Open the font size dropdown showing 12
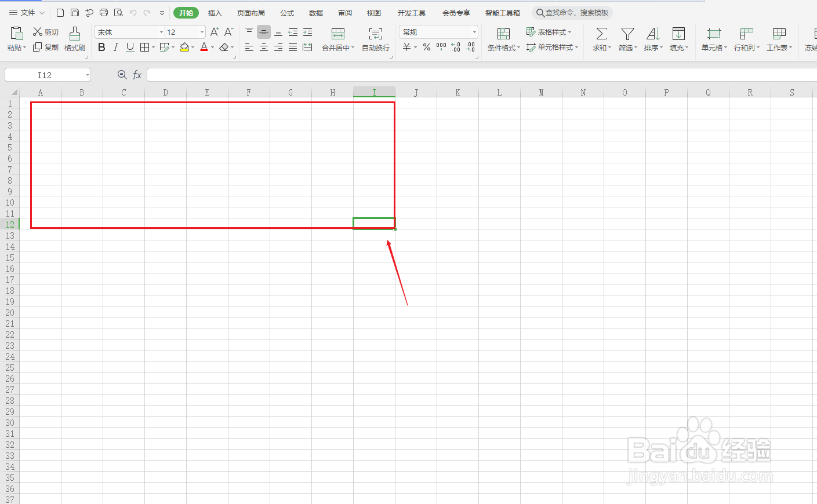The image size is (817, 504). (x=202, y=32)
